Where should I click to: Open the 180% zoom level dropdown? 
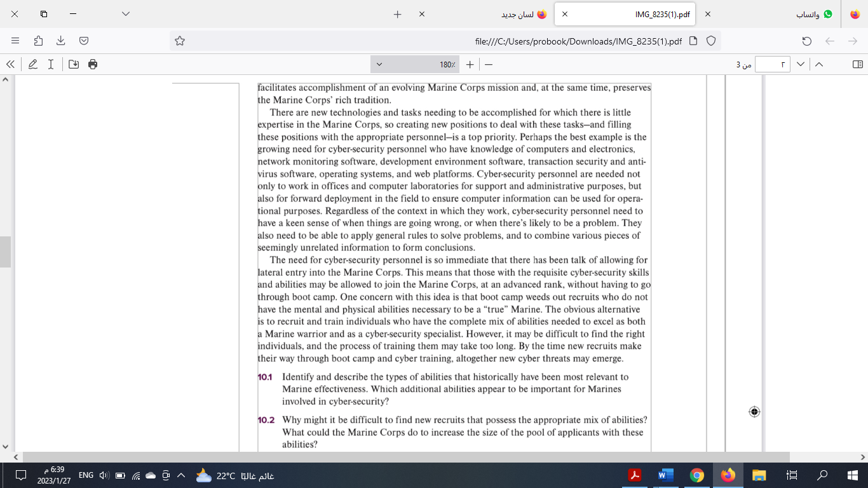pos(415,64)
